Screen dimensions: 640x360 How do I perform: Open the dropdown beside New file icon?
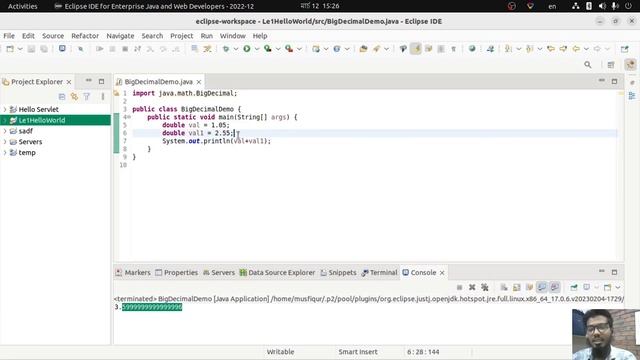[x=20, y=49]
